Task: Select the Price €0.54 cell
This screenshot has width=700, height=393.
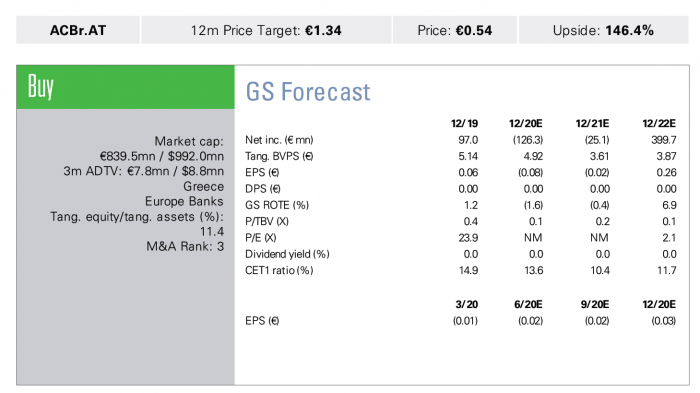Action: pyautogui.click(x=454, y=30)
